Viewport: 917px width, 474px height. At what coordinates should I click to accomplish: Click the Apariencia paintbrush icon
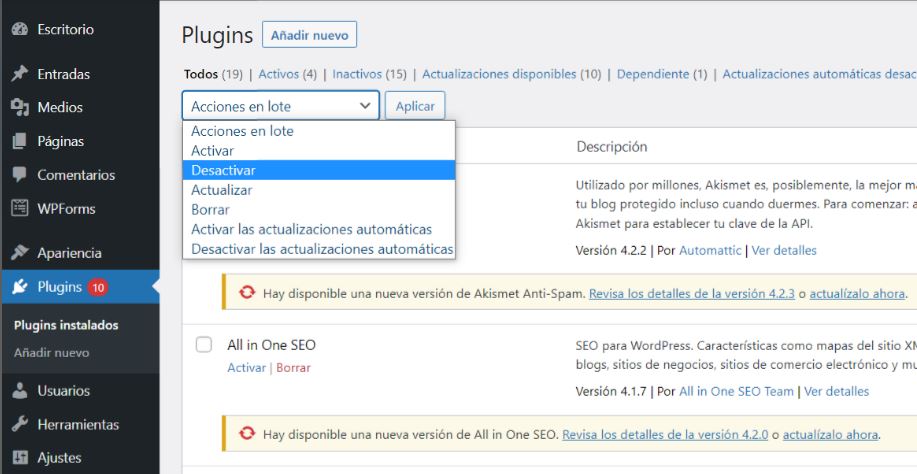click(x=19, y=253)
